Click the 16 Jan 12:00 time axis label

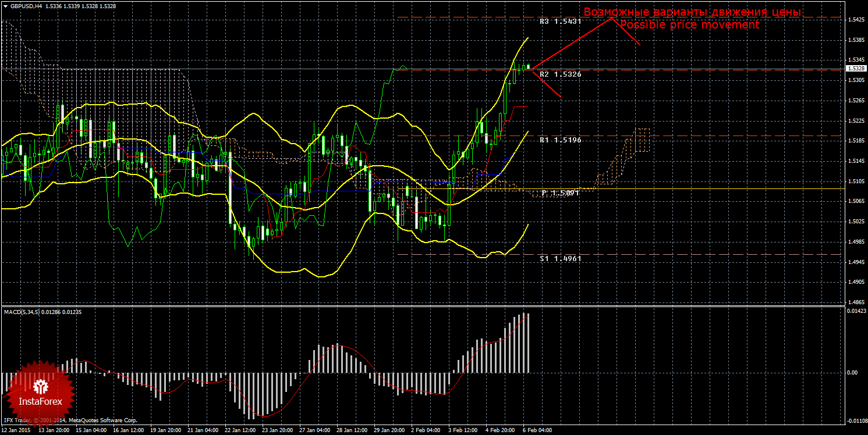pyautogui.click(x=128, y=431)
